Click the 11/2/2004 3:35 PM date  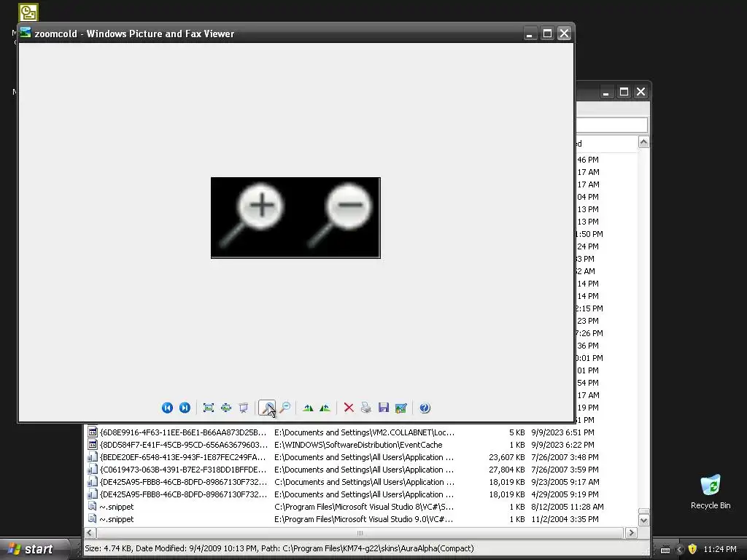(x=565, y=519)
